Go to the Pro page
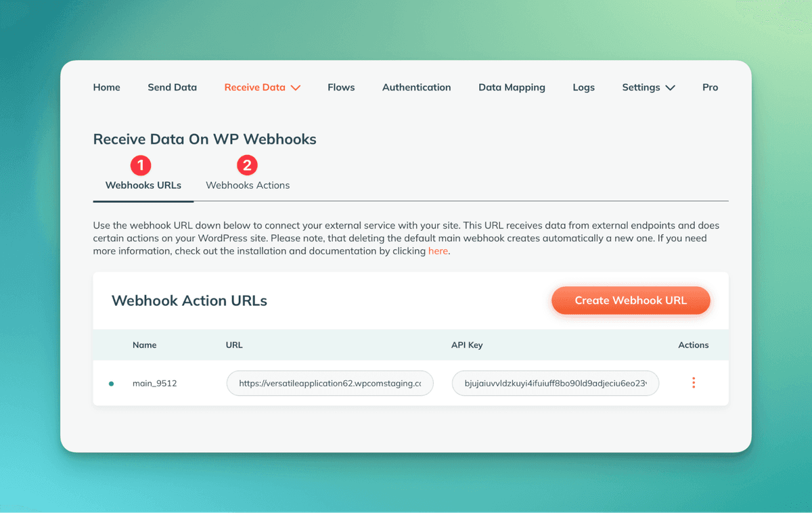 coord(710,87)
